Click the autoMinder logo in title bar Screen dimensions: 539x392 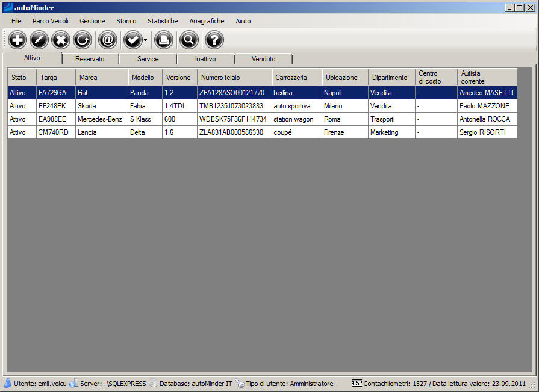click(x=8, y=7)
